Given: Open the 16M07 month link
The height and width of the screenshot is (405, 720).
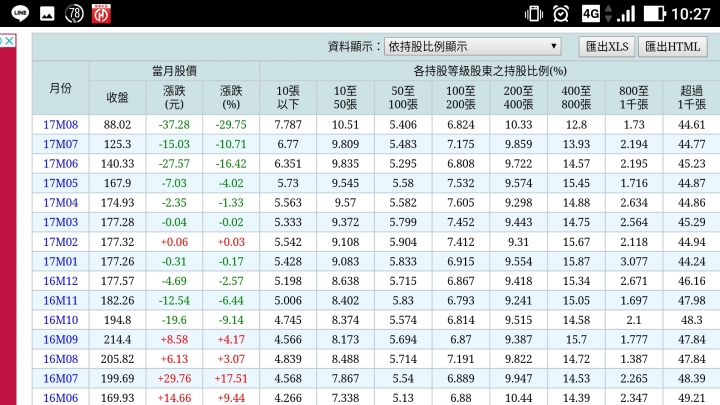Looking at the screenshot, I should pyautogui.click(x=61, y=378).
